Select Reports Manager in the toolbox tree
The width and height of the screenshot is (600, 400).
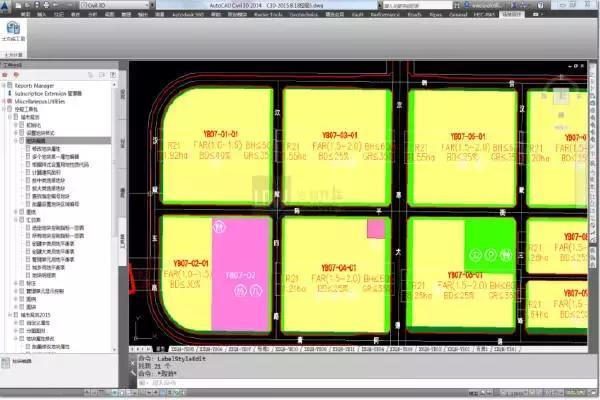[35, 87]
